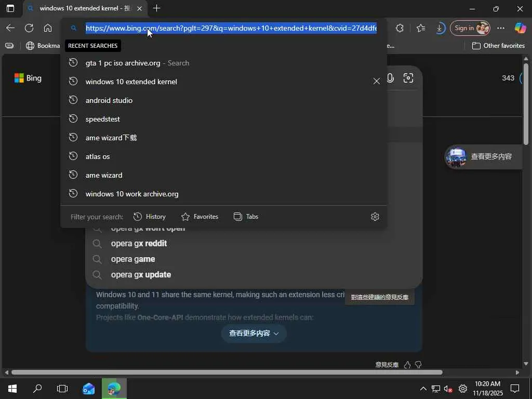Click the Sign in button

[x=470, y=28]
